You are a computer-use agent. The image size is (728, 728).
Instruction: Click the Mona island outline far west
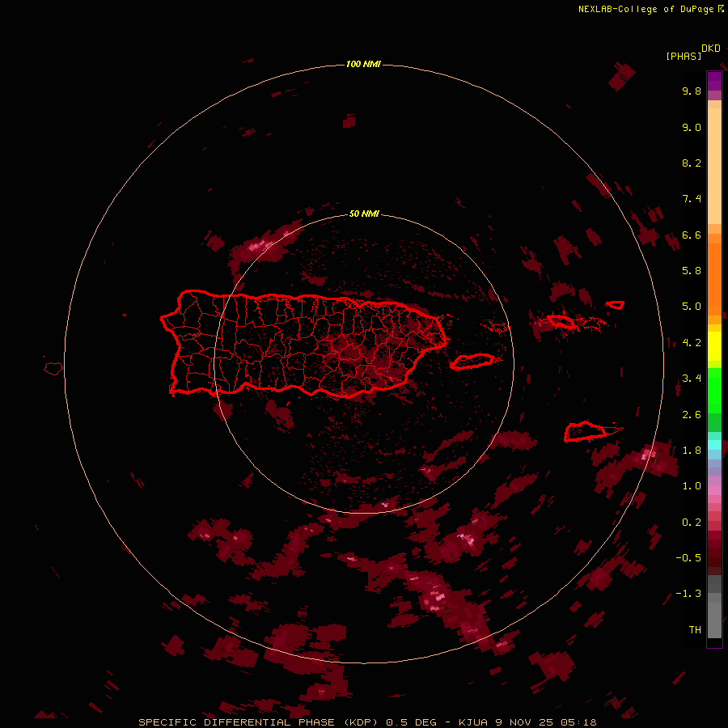[x=53, y=368]
